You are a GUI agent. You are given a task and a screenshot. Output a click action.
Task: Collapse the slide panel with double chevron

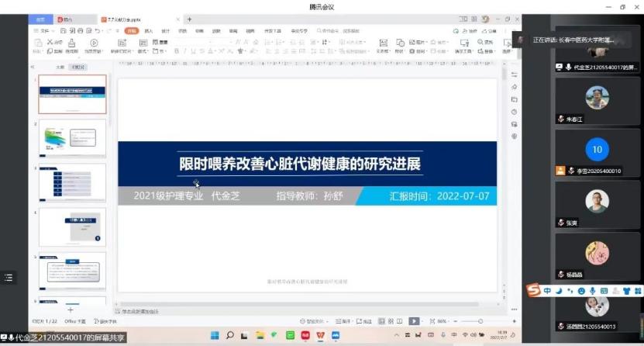pyautogui.click(x=33, y=67)
